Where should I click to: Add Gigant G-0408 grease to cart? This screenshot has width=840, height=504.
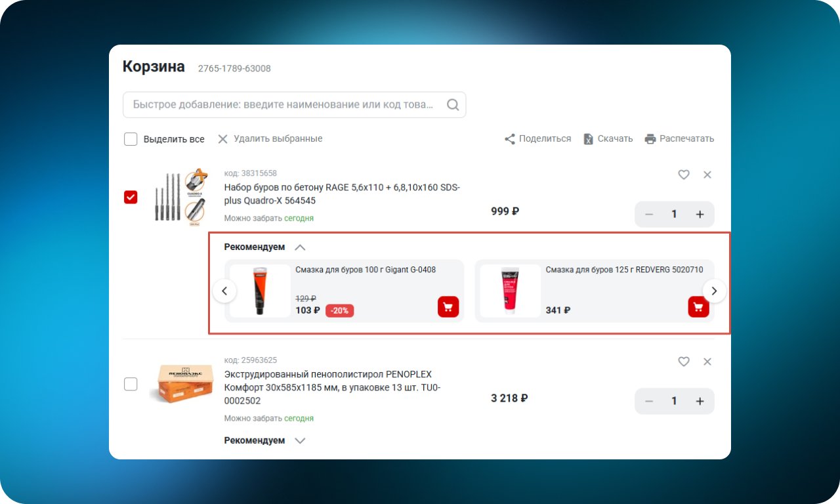[448, 306]
